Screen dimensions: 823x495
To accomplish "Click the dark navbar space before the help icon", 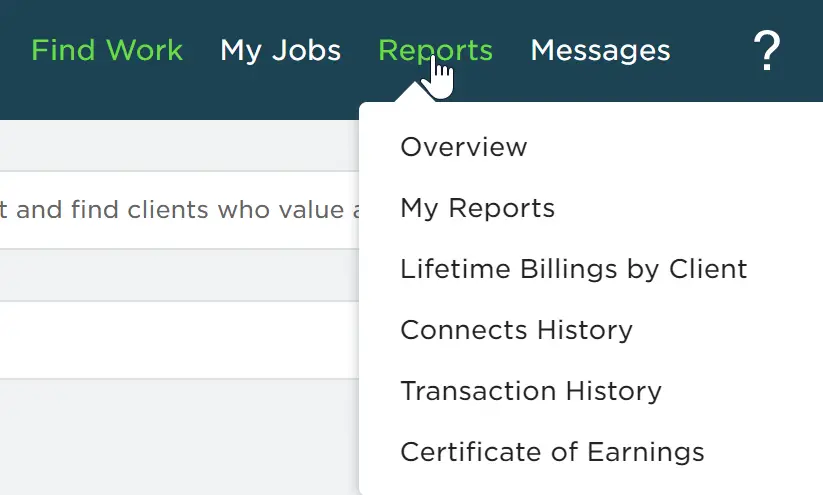I will tap(712, 51).
